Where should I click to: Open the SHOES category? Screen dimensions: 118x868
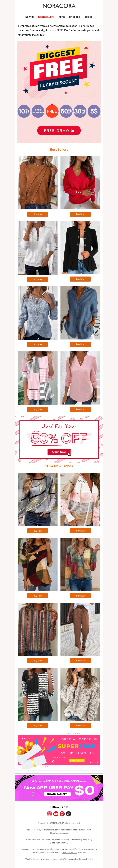click(x=88, y=17)
